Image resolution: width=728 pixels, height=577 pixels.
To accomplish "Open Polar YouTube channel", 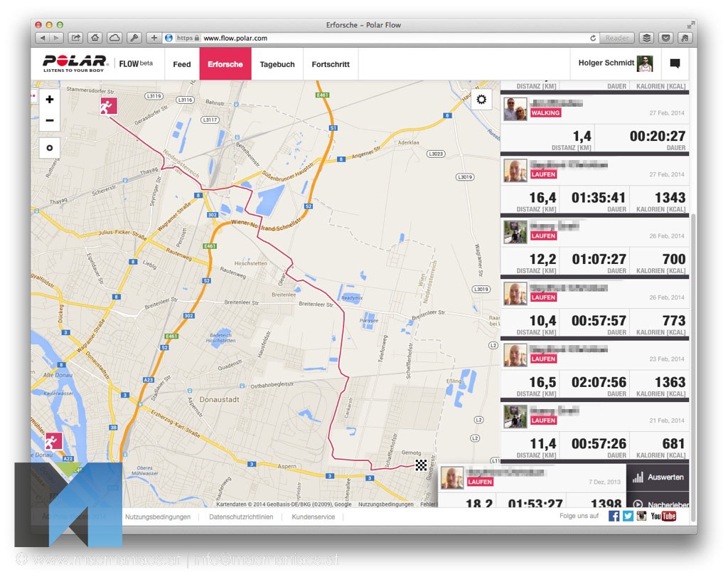I will tap(663, 516).
